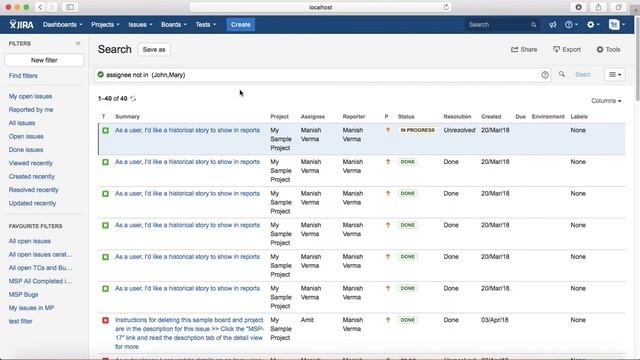Click priority arrow of the In Progress issue
640x360 pixels.
click(388, 130)
